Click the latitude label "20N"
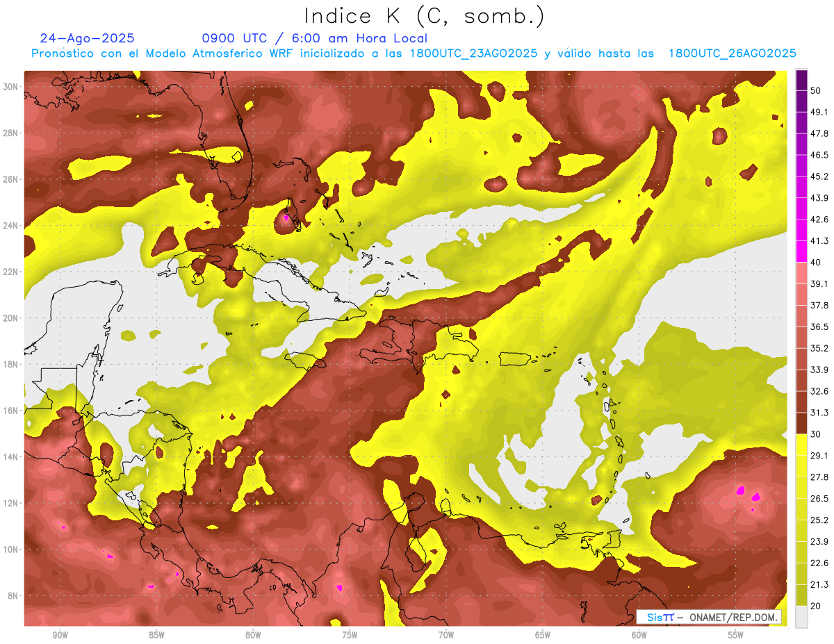This screenshot has width=834, height=644. (12, 318)
